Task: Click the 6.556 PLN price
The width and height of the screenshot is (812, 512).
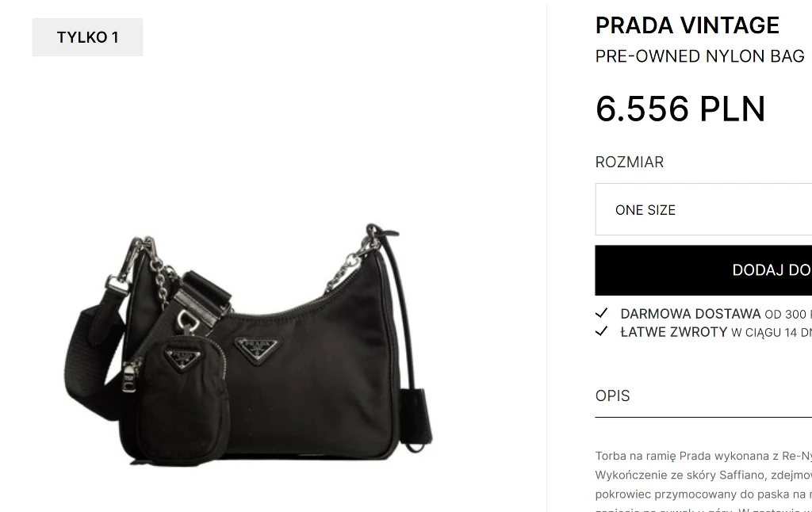Action: click(x=680, y=109)
